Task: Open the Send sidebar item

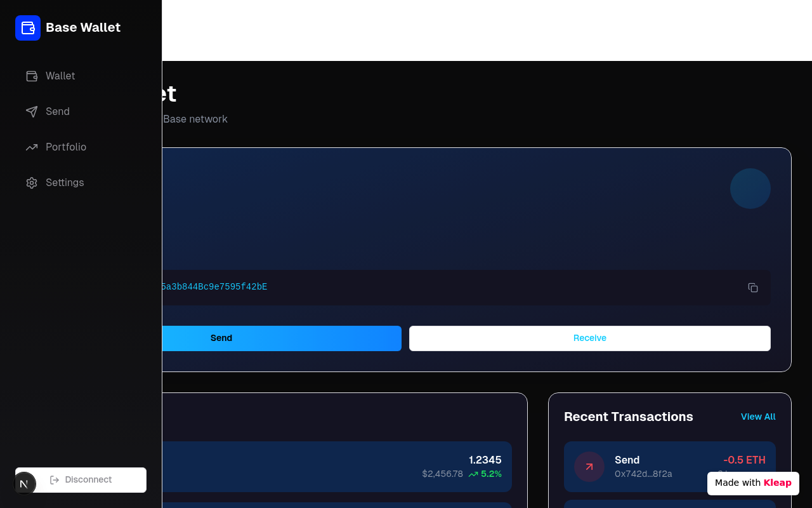Action: pyautogui.click(x=81, y=112)
